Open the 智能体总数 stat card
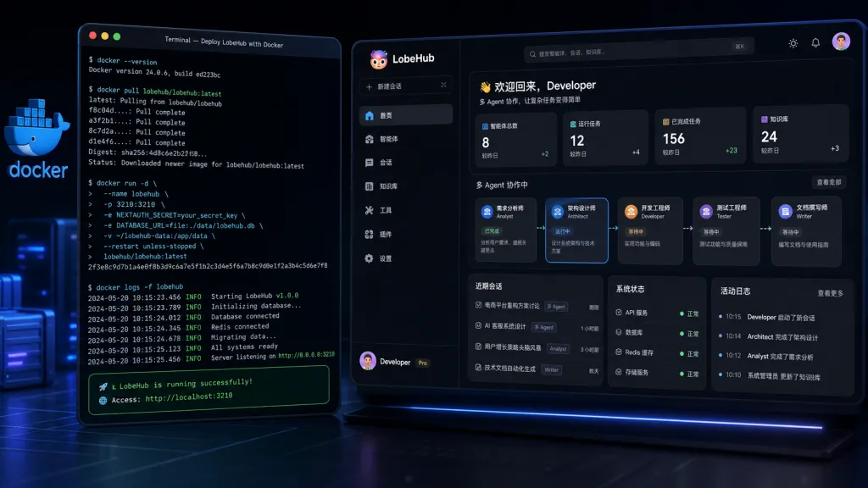868x488 pixels. pyautogui.click(x=515, y=140)
